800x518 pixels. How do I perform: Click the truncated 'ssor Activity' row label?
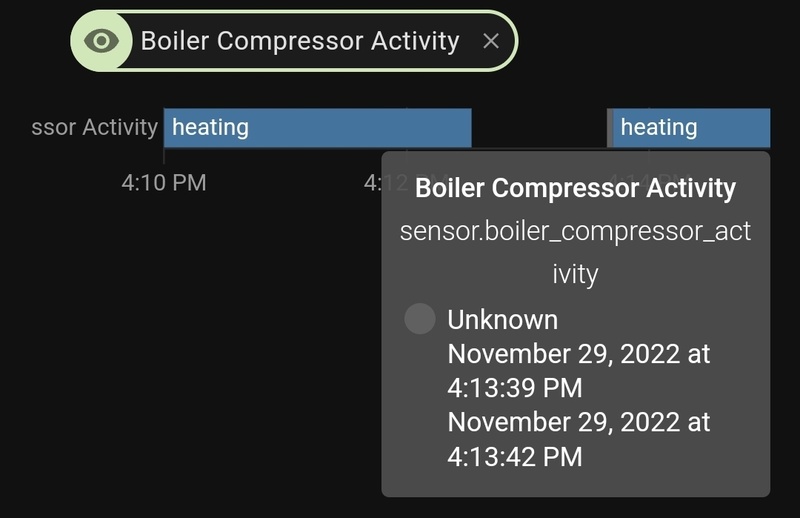(x=94, y=128)
